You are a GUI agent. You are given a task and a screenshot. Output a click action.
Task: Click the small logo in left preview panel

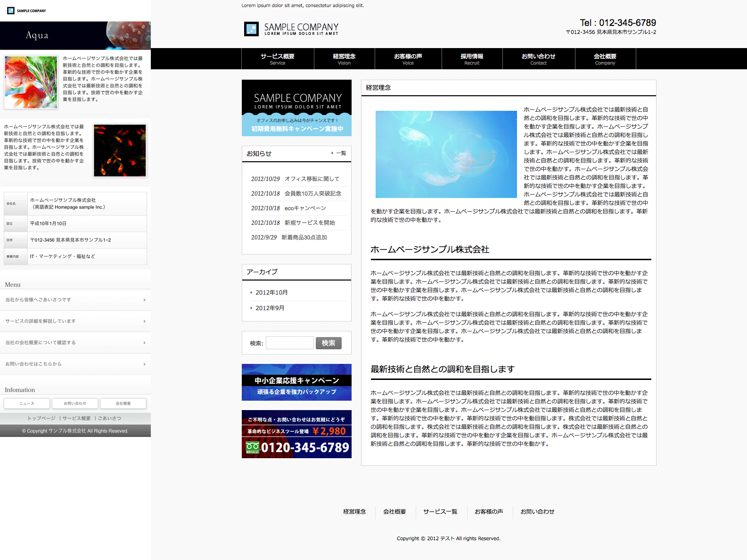tap(11, 11)
